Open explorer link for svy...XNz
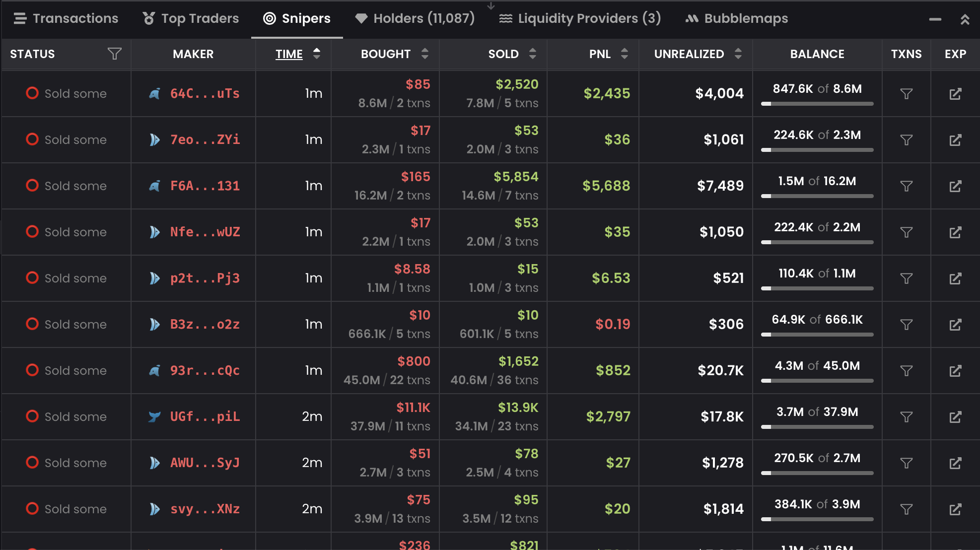 click(955, 509)
